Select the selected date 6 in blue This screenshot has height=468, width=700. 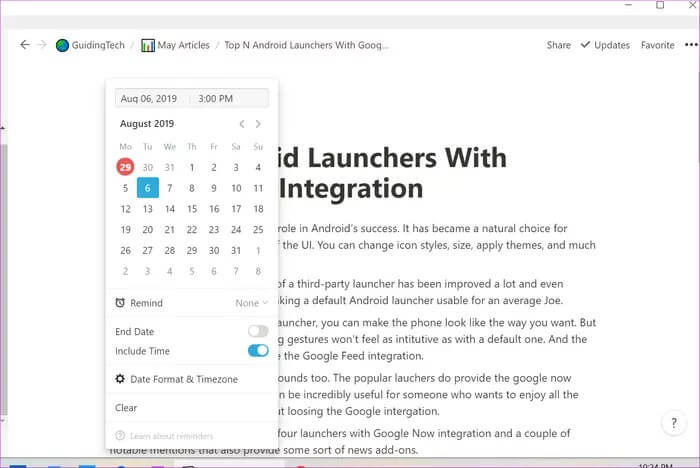point(148,188)
